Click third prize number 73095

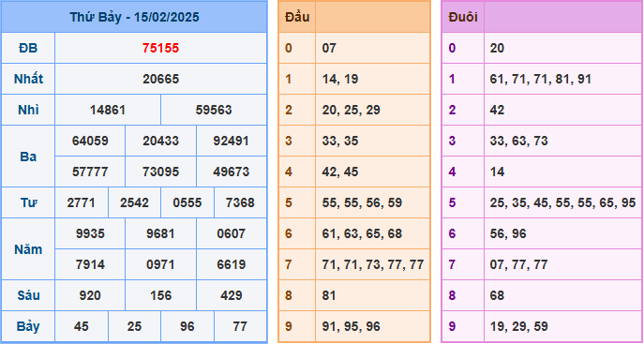click(160, 172)
